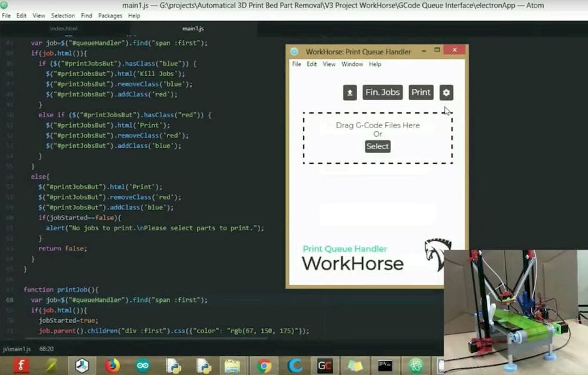Switch to the Atom icon in taskbar
The width and height of the screenshot is (588, 375).
pyautogui.click(x=415, y=365)
